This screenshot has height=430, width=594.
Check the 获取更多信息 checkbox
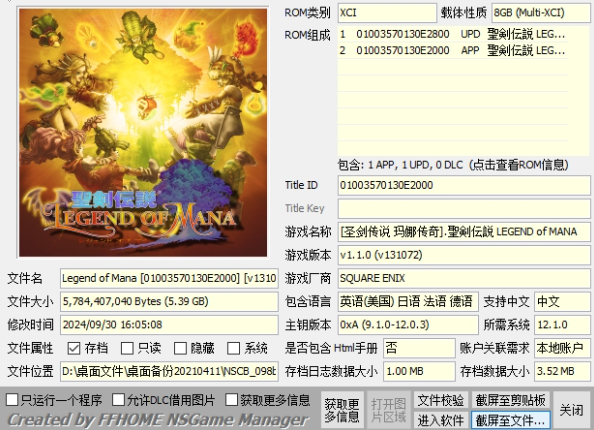(231, 399)
